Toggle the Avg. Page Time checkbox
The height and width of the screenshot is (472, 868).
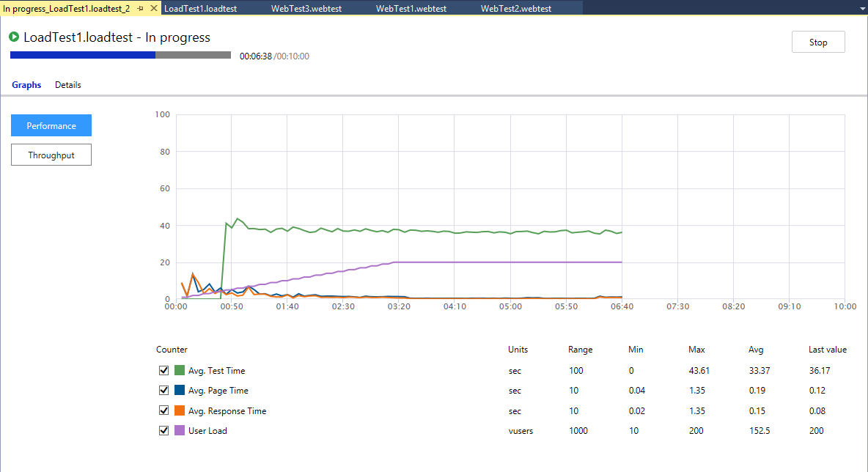tap(164, 391)
